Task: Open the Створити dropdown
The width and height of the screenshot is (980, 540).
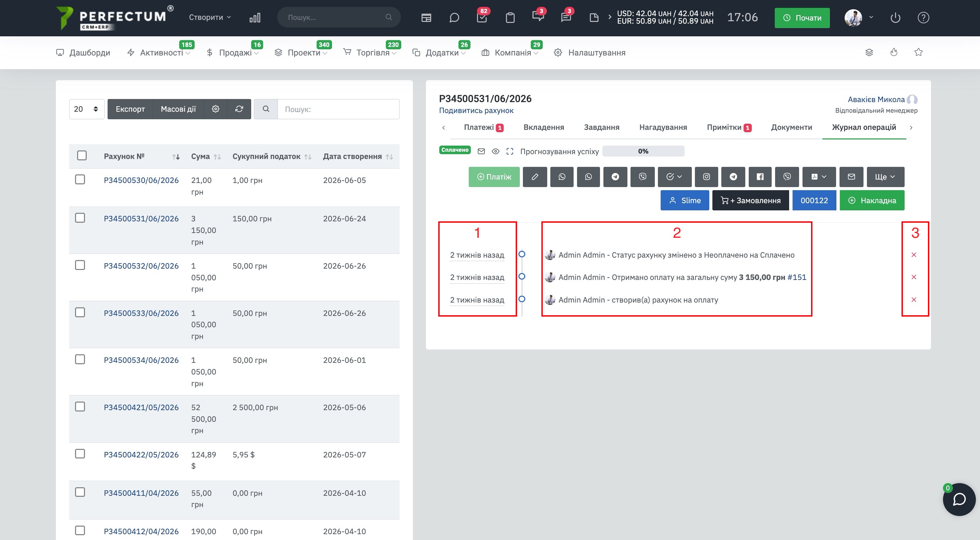Action: pos(210,17)
